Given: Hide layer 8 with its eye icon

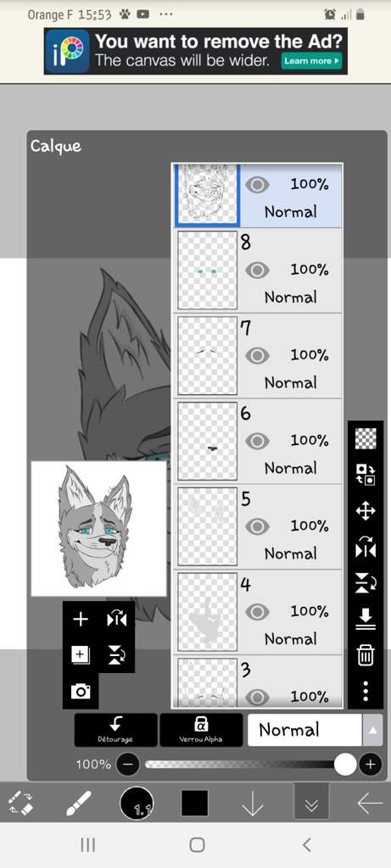Looking at the screenshot, I should click(257, 270).
